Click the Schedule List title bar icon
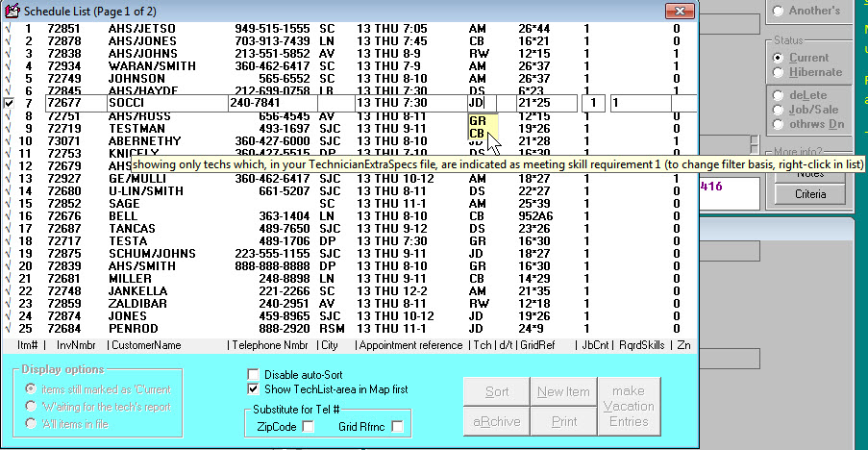 point(10,11)
